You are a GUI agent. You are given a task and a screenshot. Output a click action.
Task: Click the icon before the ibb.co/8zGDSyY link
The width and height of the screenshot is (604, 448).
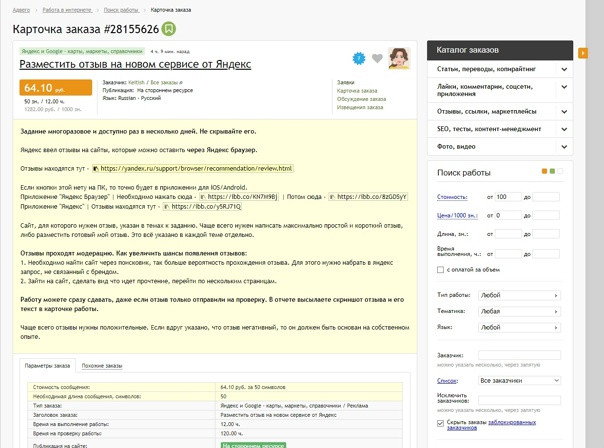coord(332,197)
